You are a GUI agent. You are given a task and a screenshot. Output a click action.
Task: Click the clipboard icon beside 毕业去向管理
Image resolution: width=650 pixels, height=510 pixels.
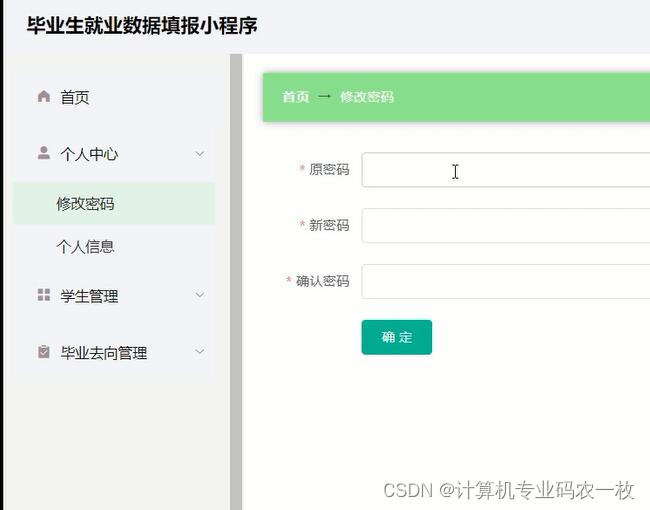point(44,352)
